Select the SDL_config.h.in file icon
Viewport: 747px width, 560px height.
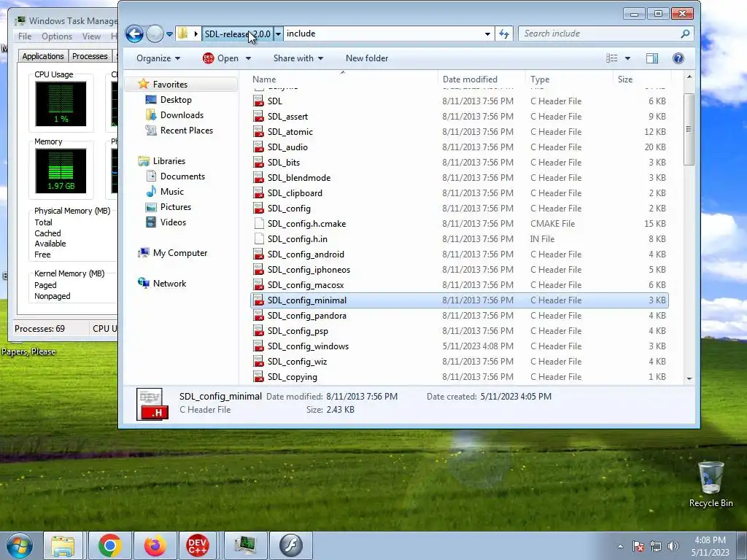(259, 238)
